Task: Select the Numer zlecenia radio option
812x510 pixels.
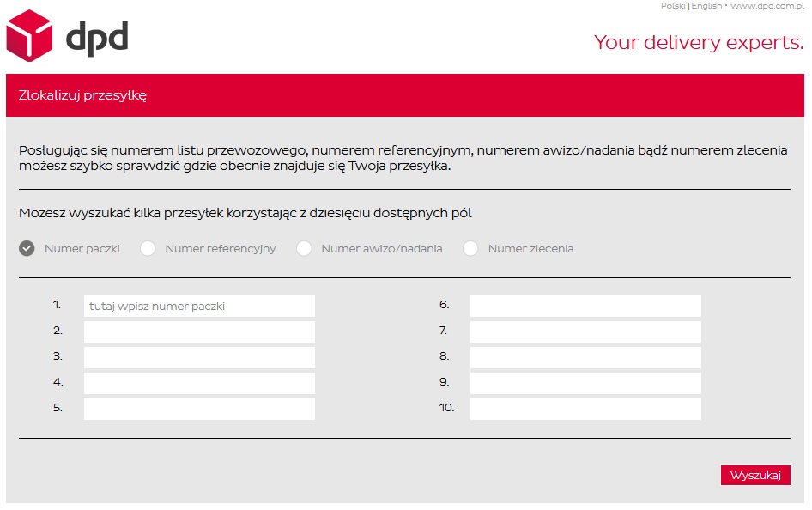Action: pyautogui.click(x=470, y=249)
